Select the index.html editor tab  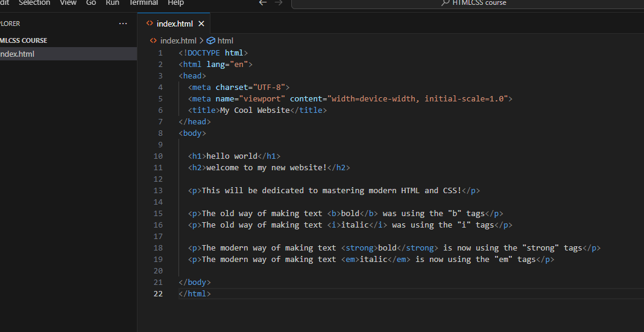coord(174,24)
